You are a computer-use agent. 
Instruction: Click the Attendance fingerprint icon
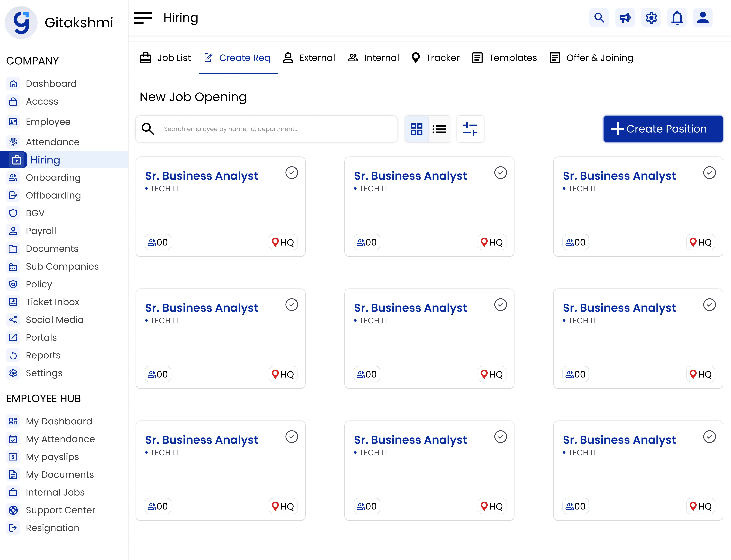point(13,142)
